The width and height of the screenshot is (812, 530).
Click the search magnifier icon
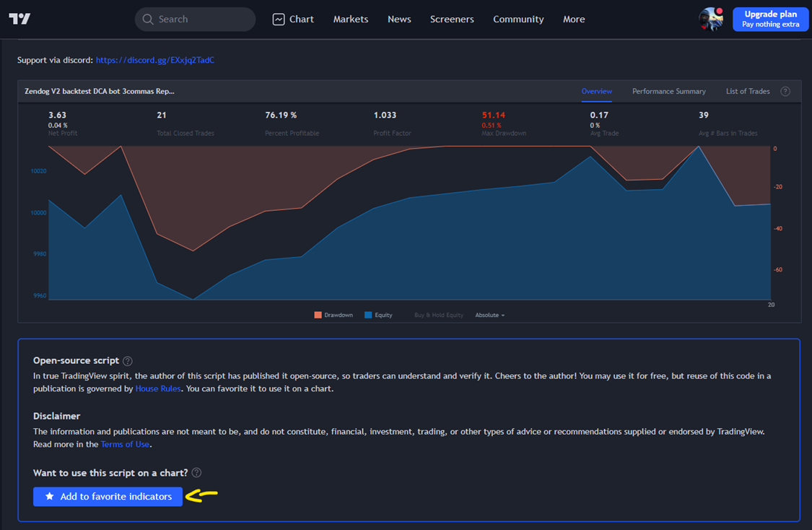pyautogui.click(x=147, y=19)
